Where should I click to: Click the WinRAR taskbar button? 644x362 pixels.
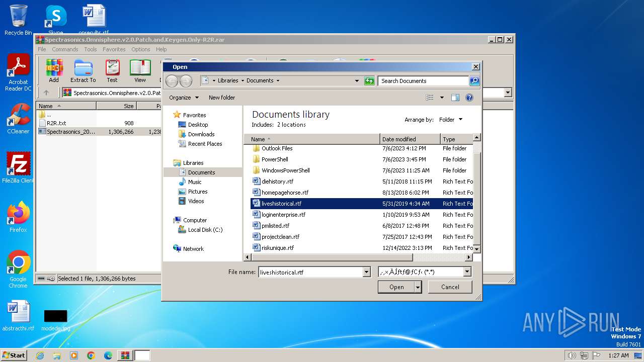[x=125, y=355]
